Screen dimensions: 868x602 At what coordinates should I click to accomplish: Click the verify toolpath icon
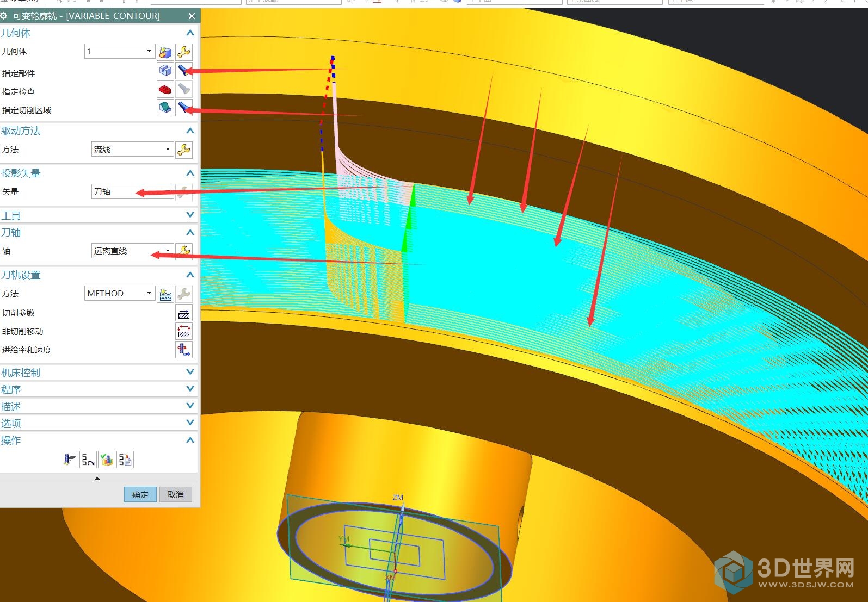click(x=107, y=460)
